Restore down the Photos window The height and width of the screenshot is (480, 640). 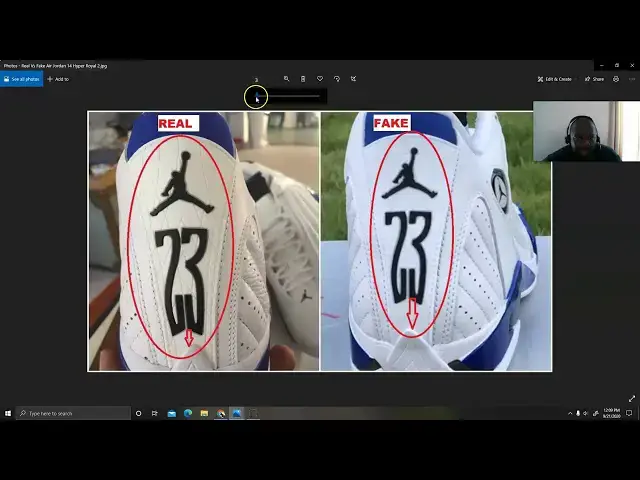point(617,65)
